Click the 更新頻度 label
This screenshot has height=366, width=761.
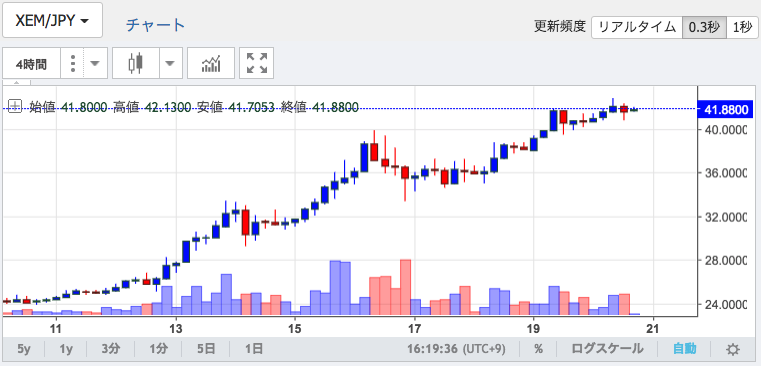tap(560, 26)
